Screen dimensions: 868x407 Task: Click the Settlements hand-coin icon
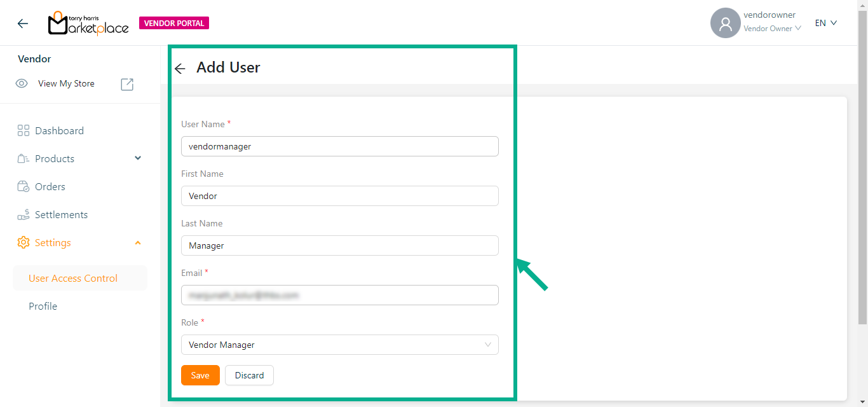click(x=24, y=215)
